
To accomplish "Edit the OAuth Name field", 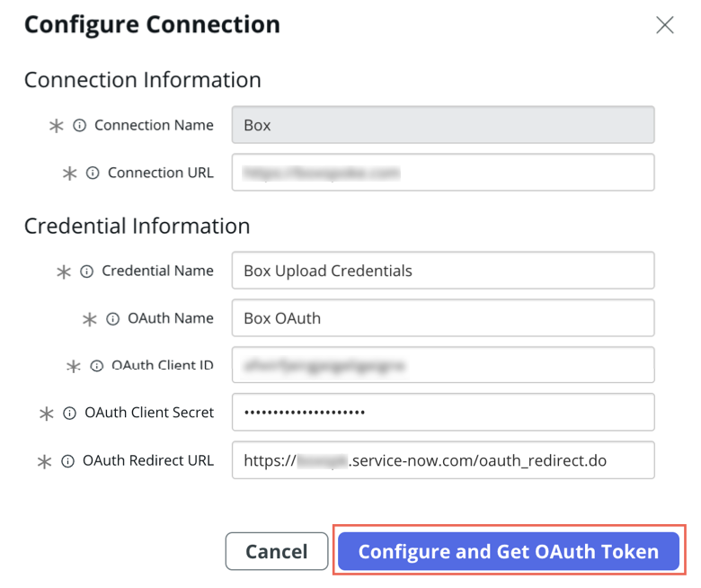I will click(x=443, y=318).
